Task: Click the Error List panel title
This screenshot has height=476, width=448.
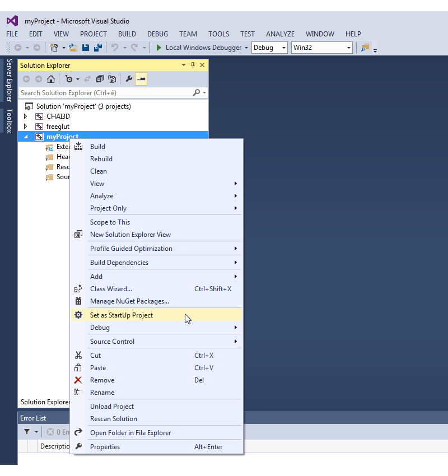Action: click(x=33, y=418)
